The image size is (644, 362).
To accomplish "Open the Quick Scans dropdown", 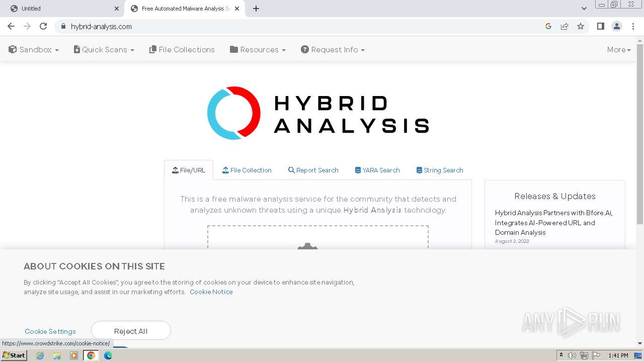I will [x=104, y=50].
